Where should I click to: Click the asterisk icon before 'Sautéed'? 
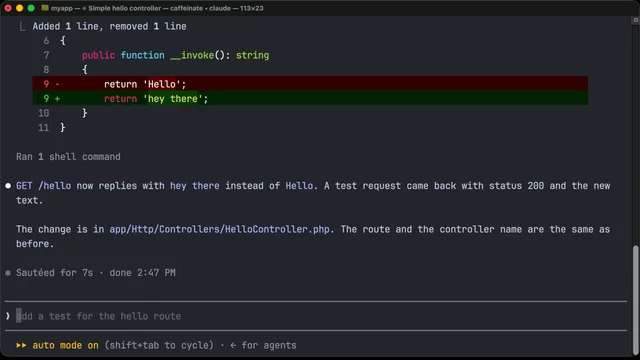click(8, 273)
